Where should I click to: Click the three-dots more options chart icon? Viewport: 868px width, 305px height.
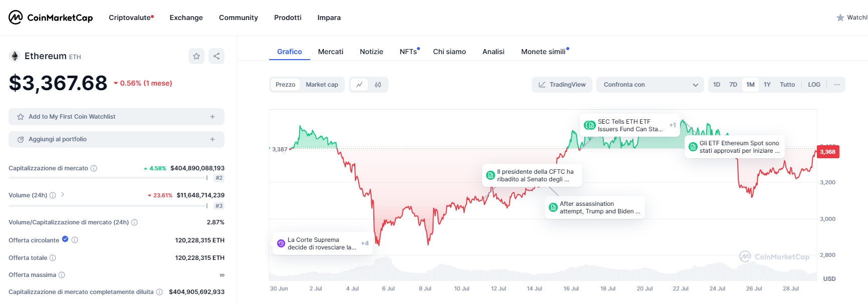(836, 85)
